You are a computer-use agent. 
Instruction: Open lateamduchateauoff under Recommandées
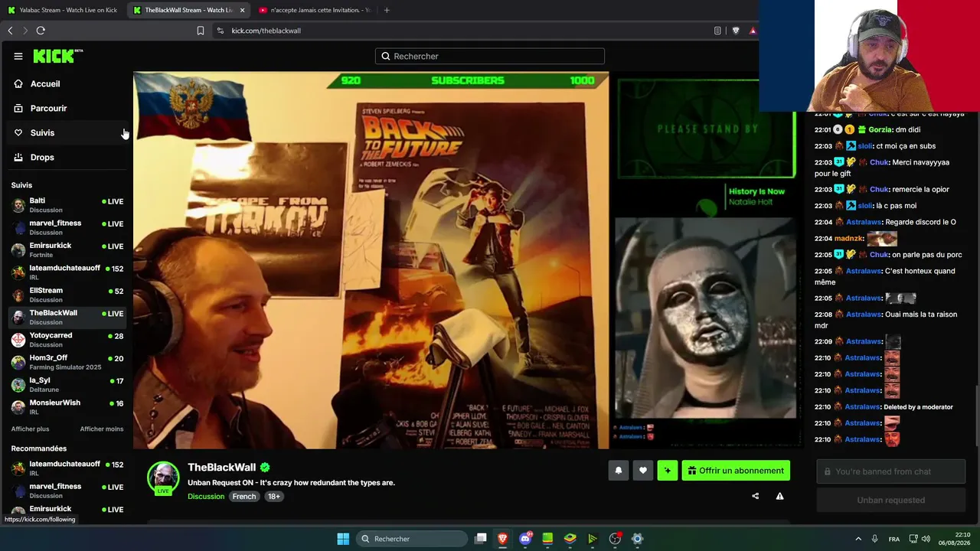click(67, 468)
